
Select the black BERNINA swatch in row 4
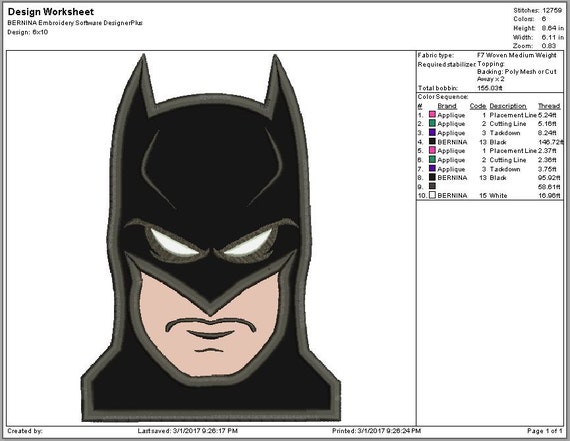432,141
